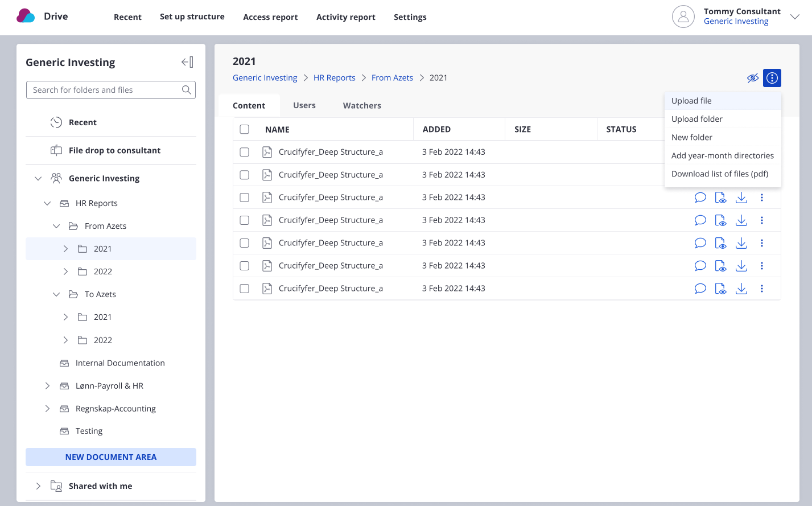Viewport: 812px width, 506px height.
Task: Download the fifth file in the list
Action: [x=741, y=243]
